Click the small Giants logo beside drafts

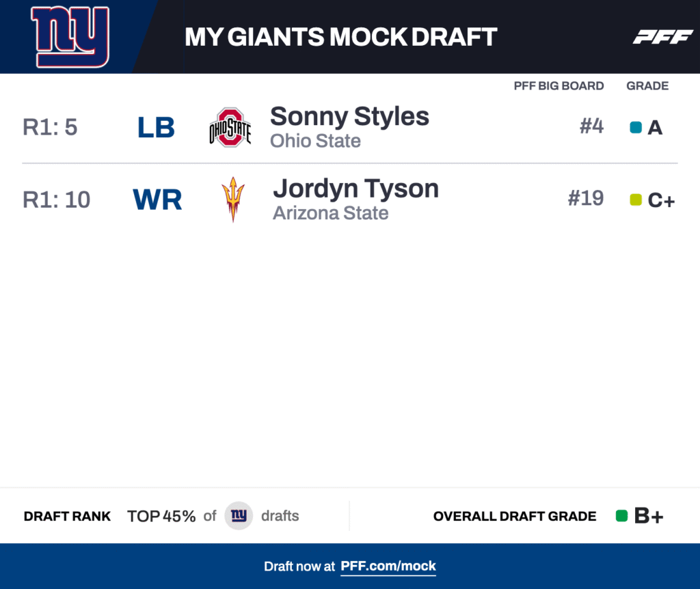point(239,516)
